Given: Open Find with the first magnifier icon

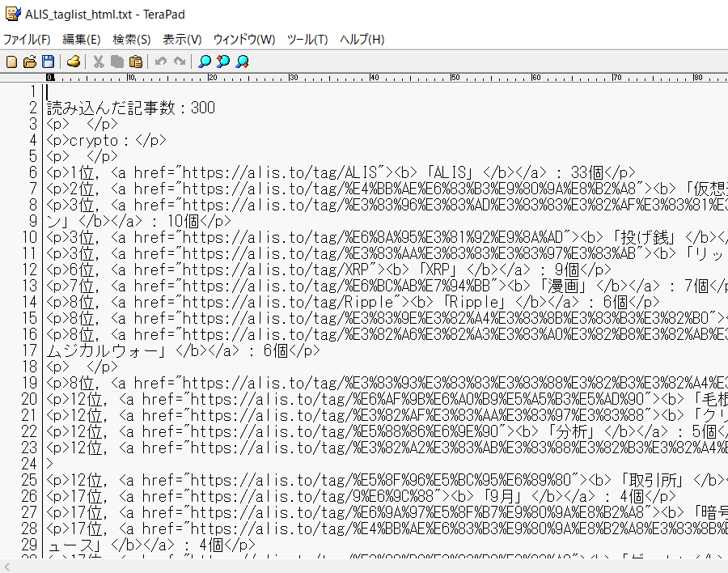Looking at the screenshot, I should 205,62.
